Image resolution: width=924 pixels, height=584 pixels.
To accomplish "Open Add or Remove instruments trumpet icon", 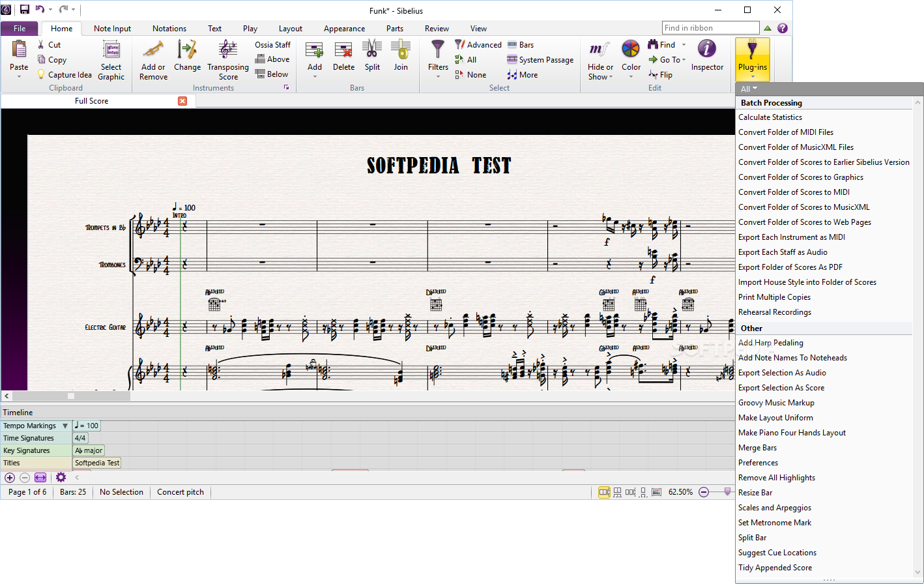I will click(153, 50).
